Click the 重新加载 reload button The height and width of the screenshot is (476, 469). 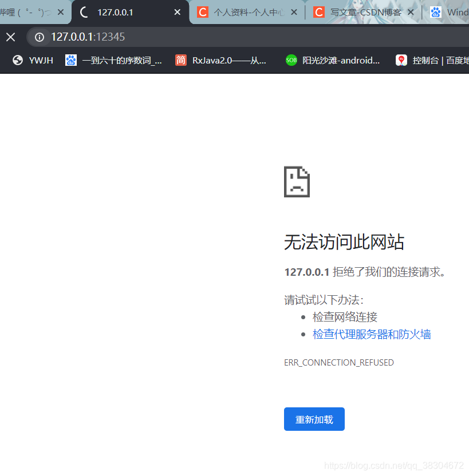click(314, 419)
